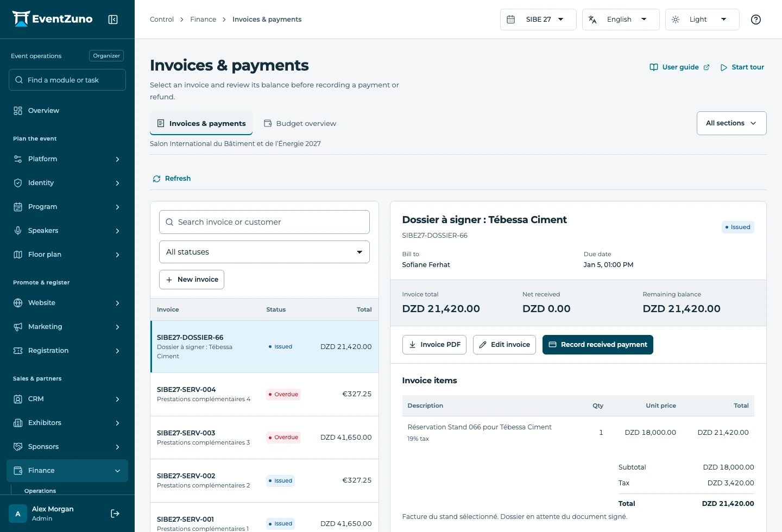Click the Program calendar icon
This screenshot has height=532, width=782.
tap(18, 207)
